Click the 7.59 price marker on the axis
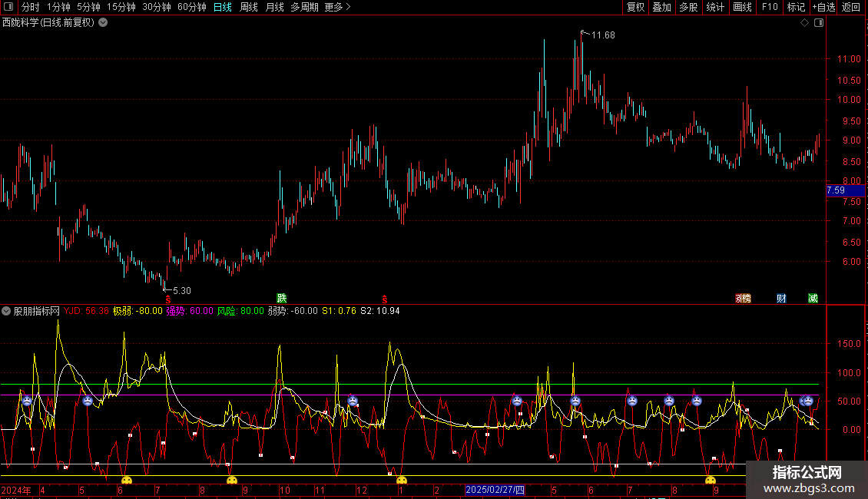The image size is (868, 499). tap(836, 190)
